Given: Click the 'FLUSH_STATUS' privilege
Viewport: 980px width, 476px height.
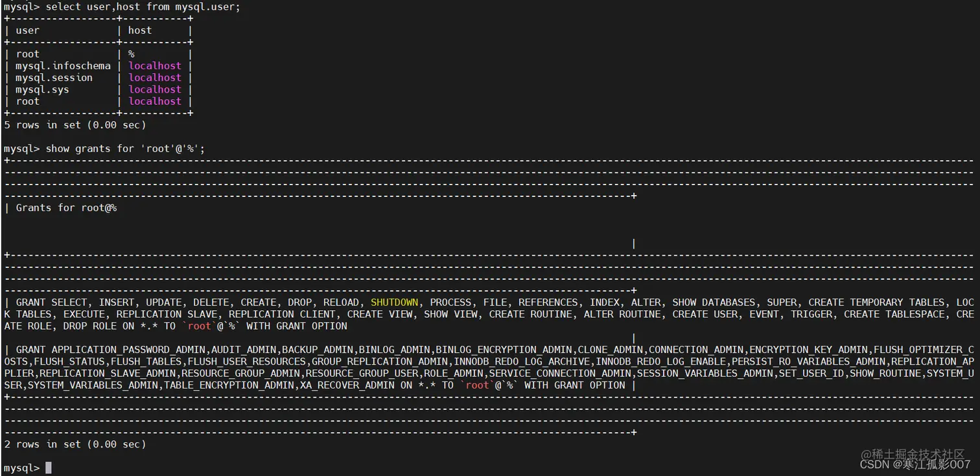Looking at the screenshot, I should coord(69,361).
